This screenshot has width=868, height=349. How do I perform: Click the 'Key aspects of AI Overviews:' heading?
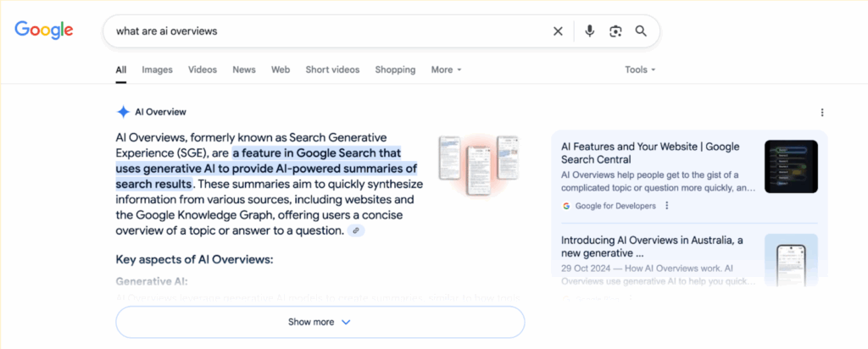click(x=194, y=259)
